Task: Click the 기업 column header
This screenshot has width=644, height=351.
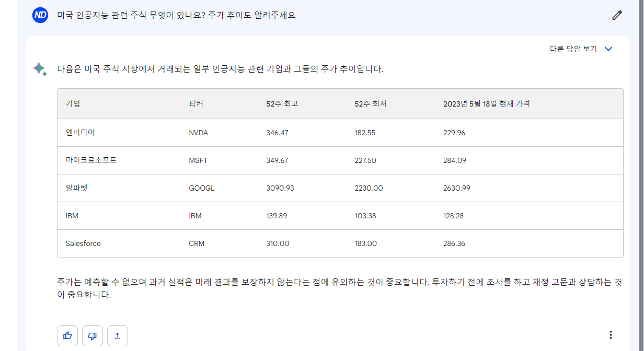Action: pyautogui.click(x=73, y=104)
